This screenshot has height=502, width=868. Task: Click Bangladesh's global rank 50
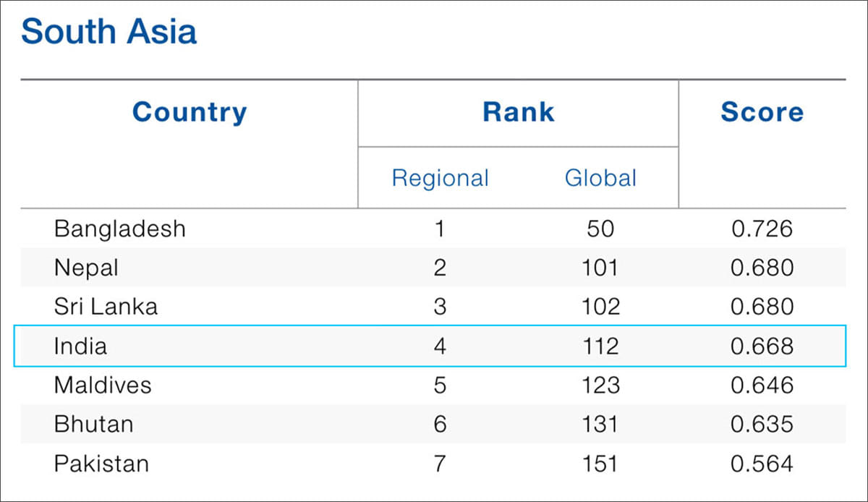[x=600, y=229]
